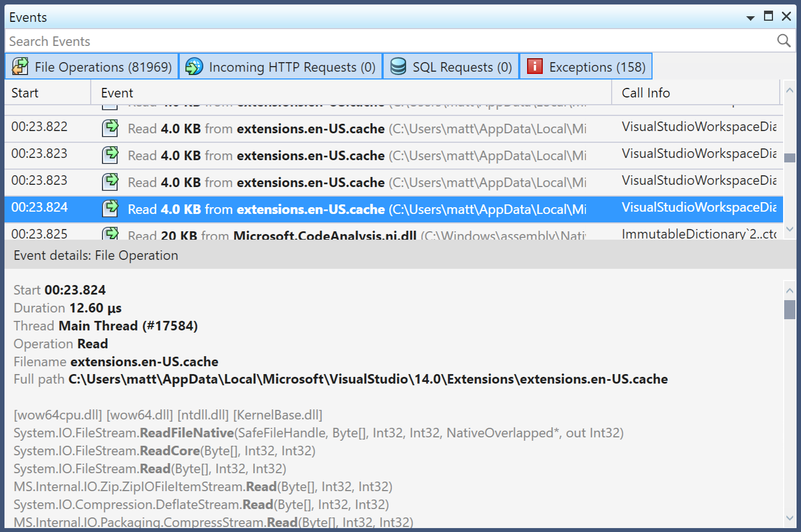Select the 00:23.825 start time cell
The image size is (801, 532).
pos(39,234)
